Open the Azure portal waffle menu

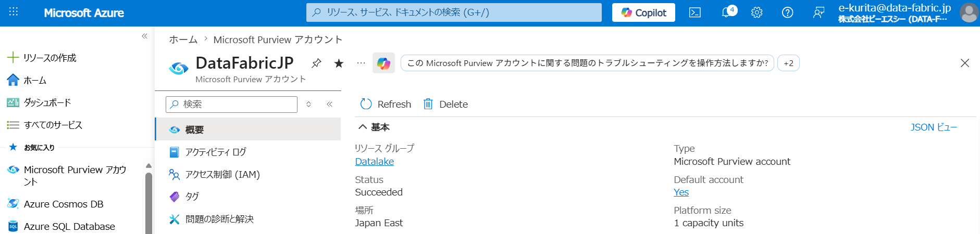14,12
